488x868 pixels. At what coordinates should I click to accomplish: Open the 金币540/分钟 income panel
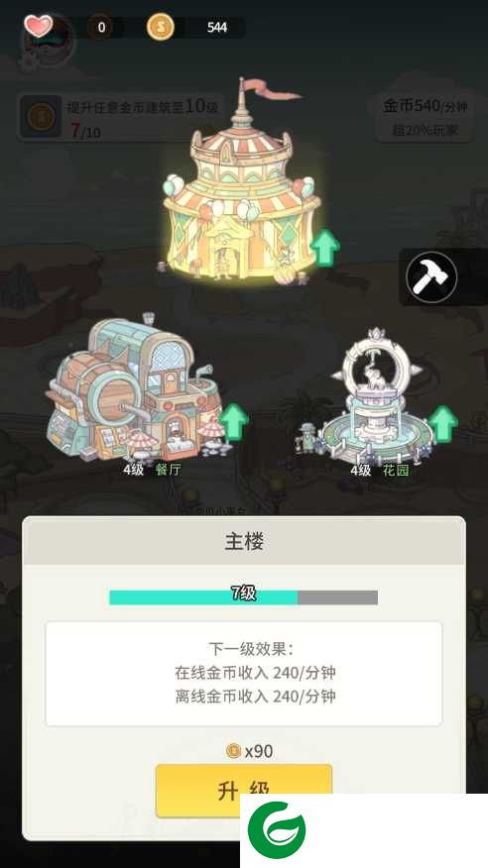coord(425,117)
